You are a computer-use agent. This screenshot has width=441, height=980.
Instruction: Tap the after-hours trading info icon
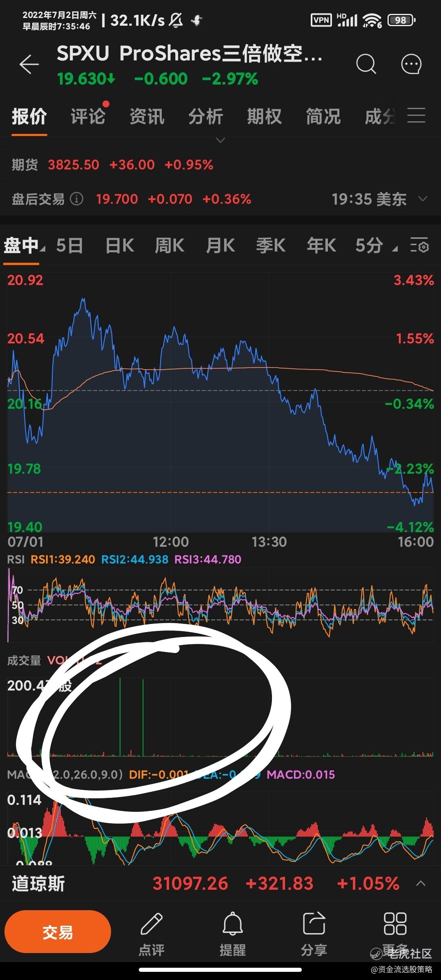click(x=76, y=199)
